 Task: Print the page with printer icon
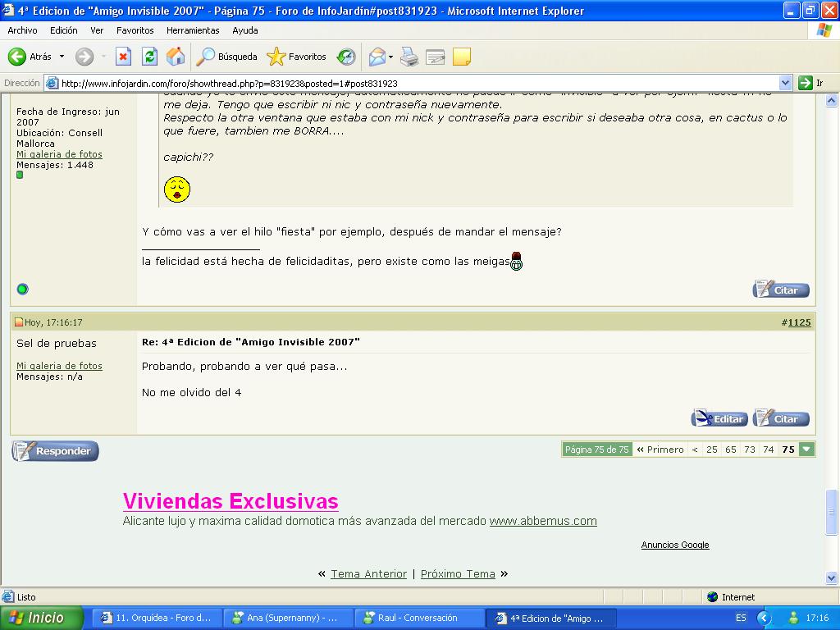[409, 57]
